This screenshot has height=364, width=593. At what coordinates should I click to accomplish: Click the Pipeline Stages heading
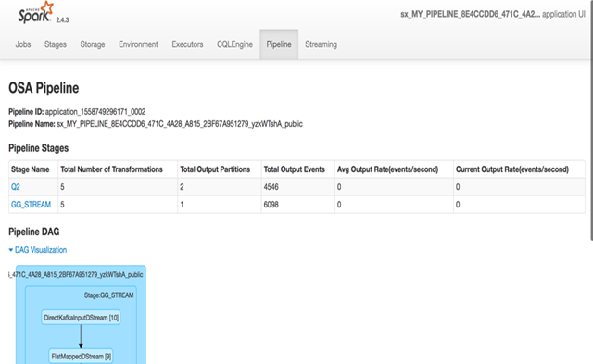click(39, 148)
